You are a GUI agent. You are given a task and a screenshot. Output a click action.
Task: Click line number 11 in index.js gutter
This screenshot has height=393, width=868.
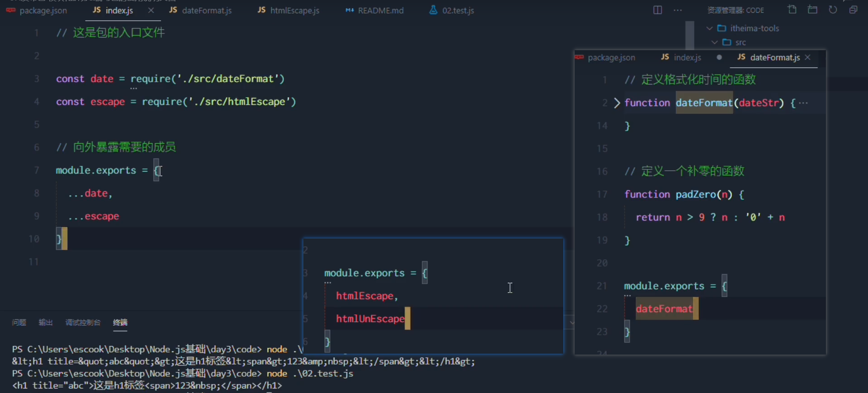[34, 262]
